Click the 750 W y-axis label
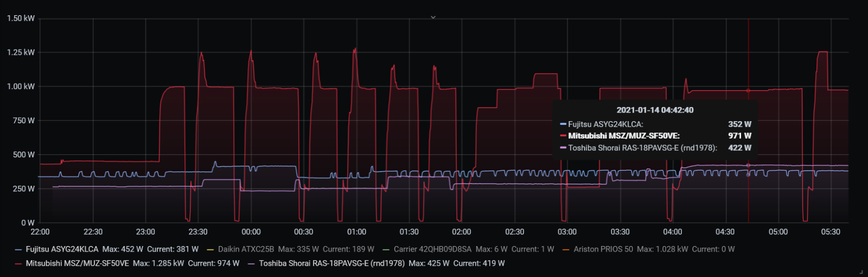 pos(24,121)
